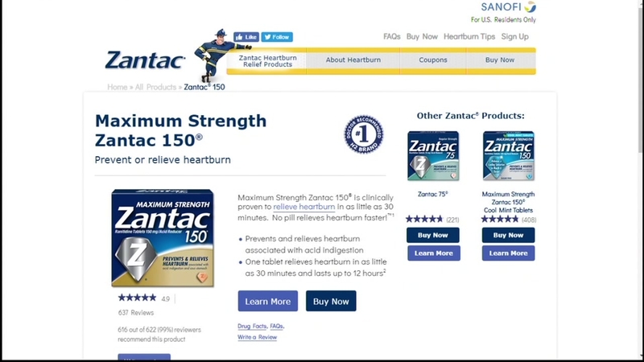644x362 pixels.
Task: Click the main Zantac 150 box image
Action: point(163,237)
